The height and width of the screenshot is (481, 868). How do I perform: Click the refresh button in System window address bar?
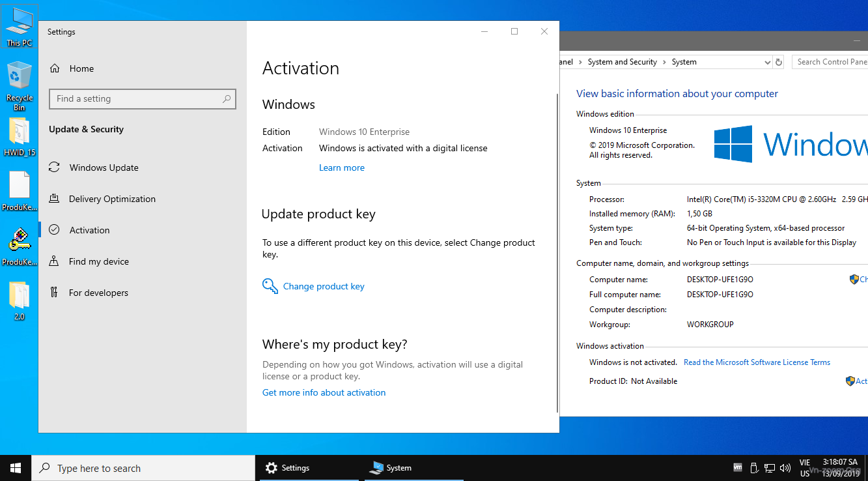(778, 62)
